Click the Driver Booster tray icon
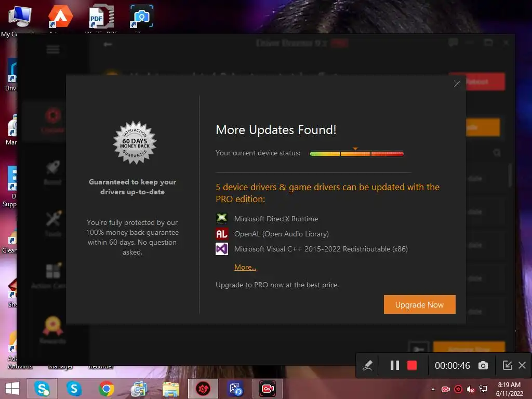The width and height of the screenshot is (532, 399). pos(458,389)
